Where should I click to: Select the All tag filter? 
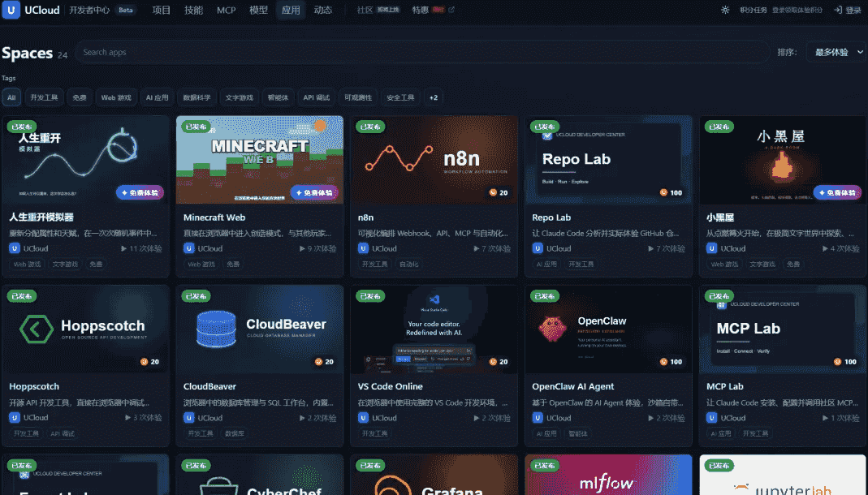[x=11, y=97]
